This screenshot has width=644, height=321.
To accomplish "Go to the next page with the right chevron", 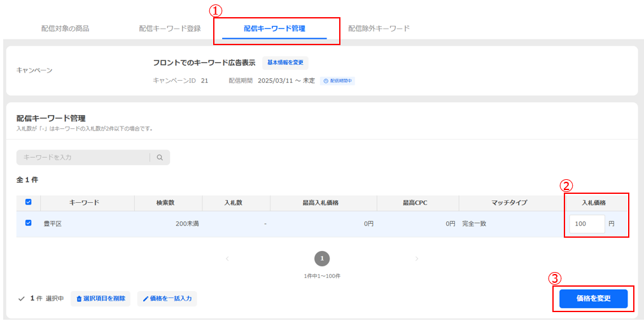I will (x=417, y=259).
